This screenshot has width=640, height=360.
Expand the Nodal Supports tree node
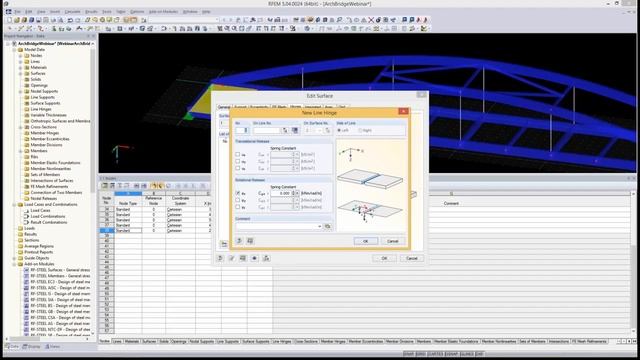pos(20,91)
